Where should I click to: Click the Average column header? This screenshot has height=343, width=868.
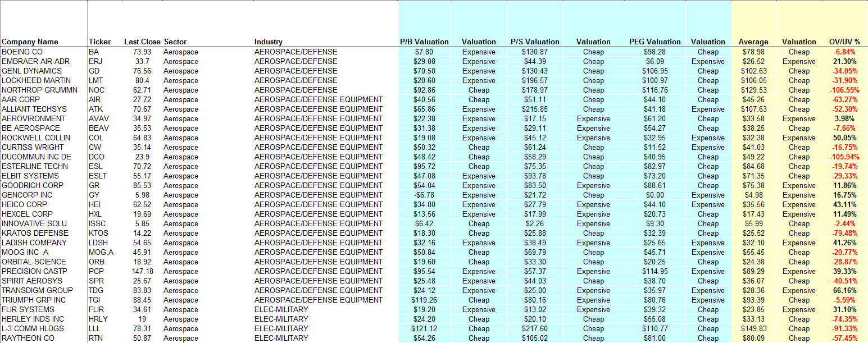753,42
